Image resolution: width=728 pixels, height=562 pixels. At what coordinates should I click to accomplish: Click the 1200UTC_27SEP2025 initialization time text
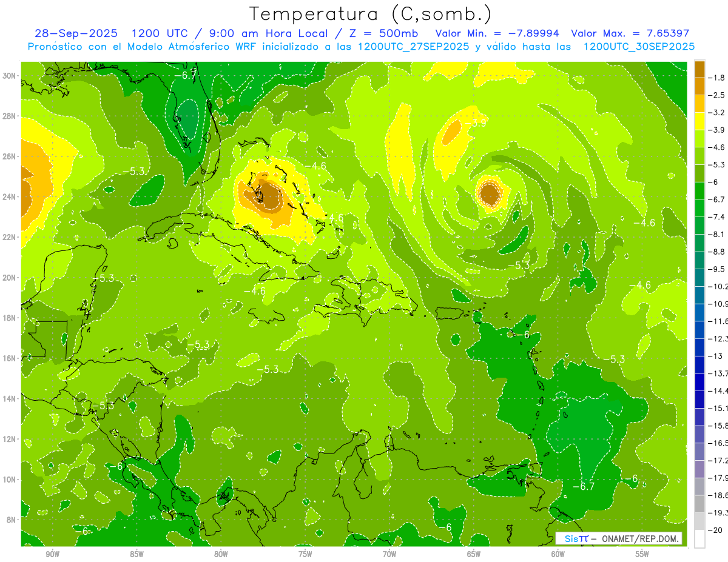[x=414, y=47]
